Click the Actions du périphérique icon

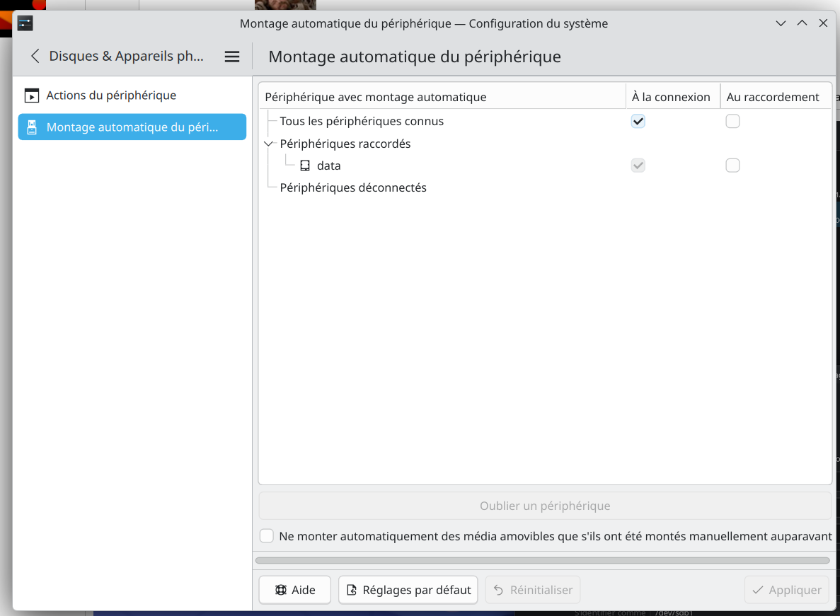pyautogui.click(x=32, y=95)
